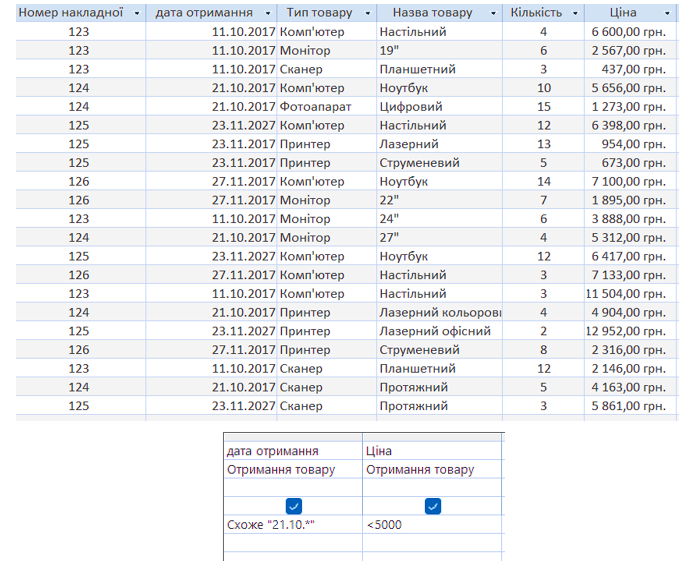Select the Ціна field cell in query grid

click(x=432, y=451)
